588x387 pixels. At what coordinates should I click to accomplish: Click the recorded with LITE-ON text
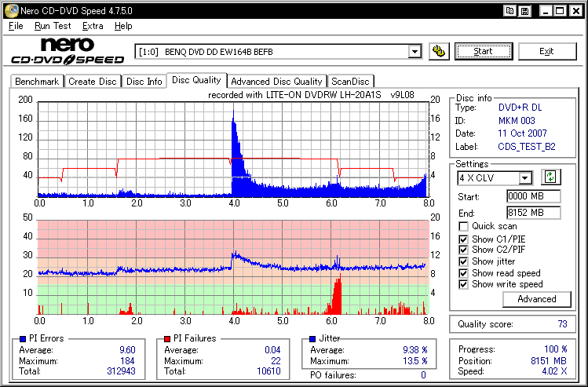click(x=311, y=95)
